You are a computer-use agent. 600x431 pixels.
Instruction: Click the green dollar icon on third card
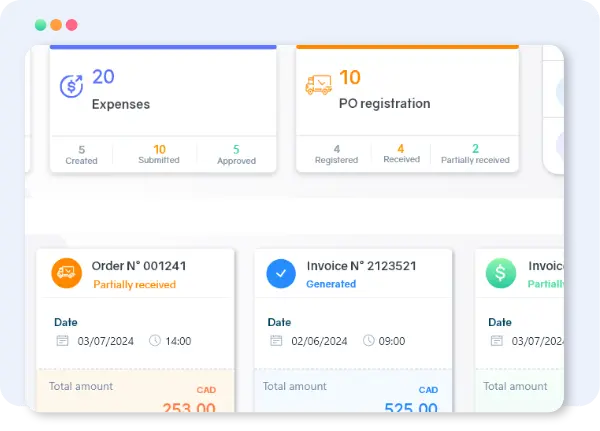pos(501,273)
